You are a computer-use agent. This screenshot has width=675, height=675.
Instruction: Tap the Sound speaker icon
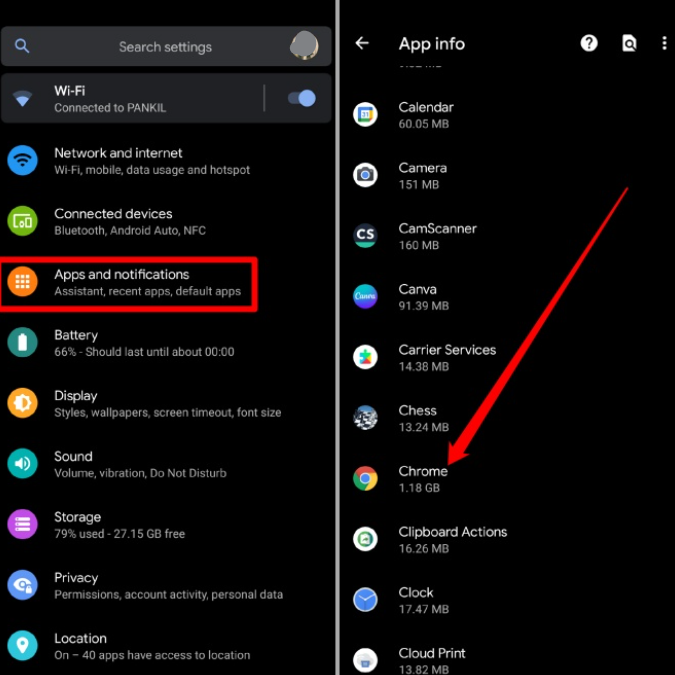tap(22, 464)
